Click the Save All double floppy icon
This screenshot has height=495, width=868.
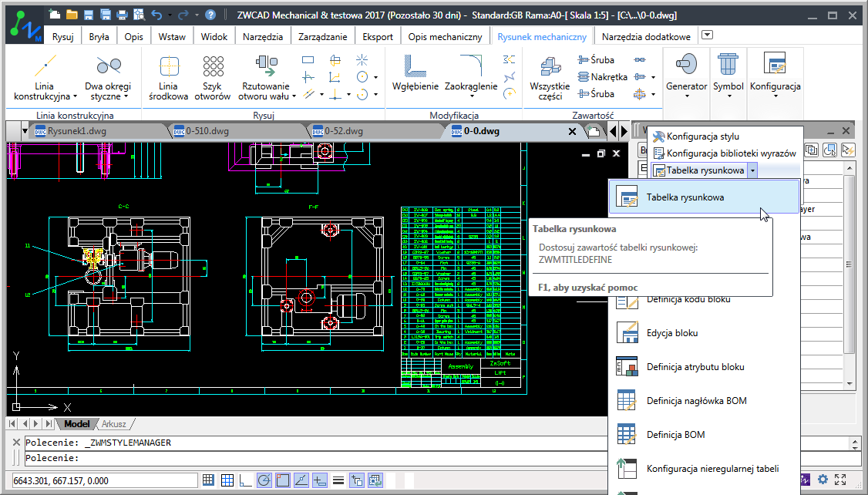point(105,15)
